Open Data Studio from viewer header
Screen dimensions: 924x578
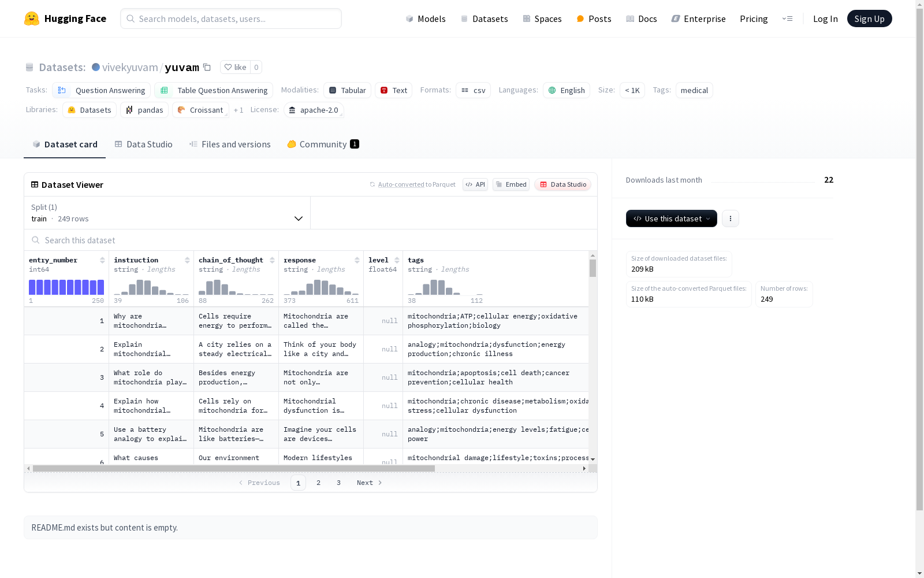coord(563,184)
